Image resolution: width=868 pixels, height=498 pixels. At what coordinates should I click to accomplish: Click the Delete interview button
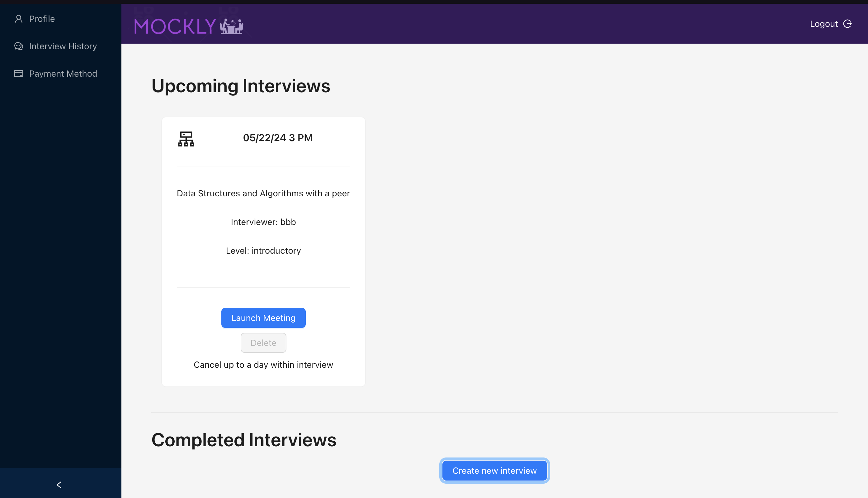click(263, 343)
